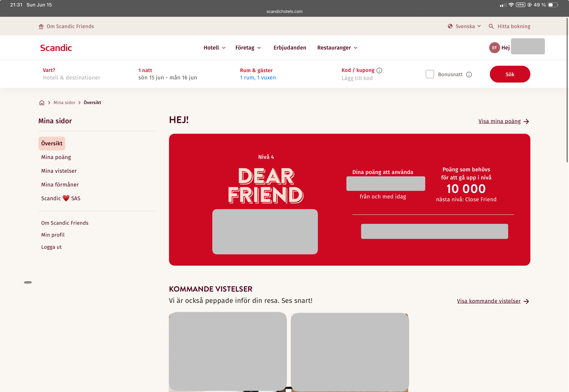Click the Scandic logo
The height and width of the screenshot is (392, 569).
tap(56, 48)
